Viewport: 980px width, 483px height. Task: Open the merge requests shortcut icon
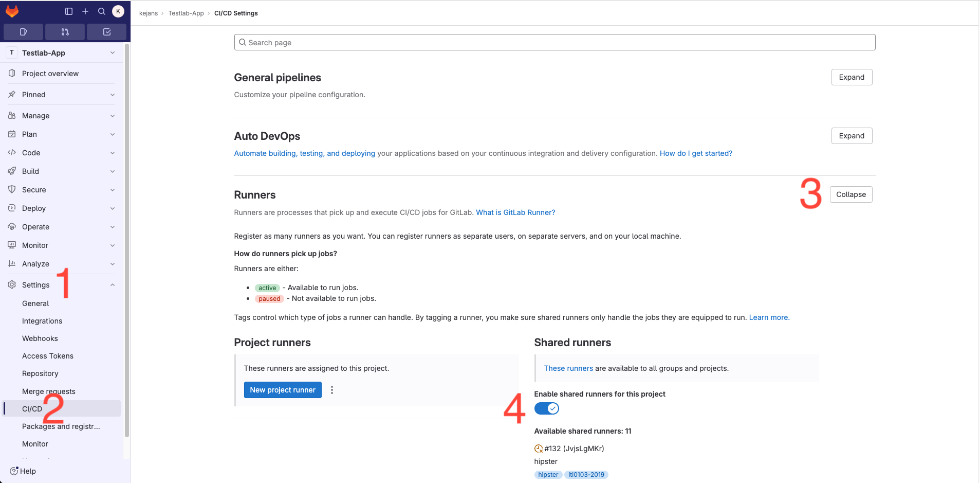tap(65, 32)
